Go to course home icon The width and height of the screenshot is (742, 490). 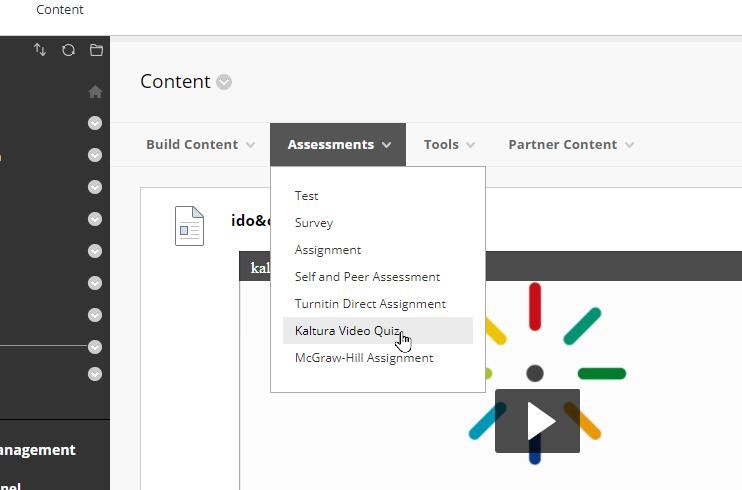coord(95,91)
